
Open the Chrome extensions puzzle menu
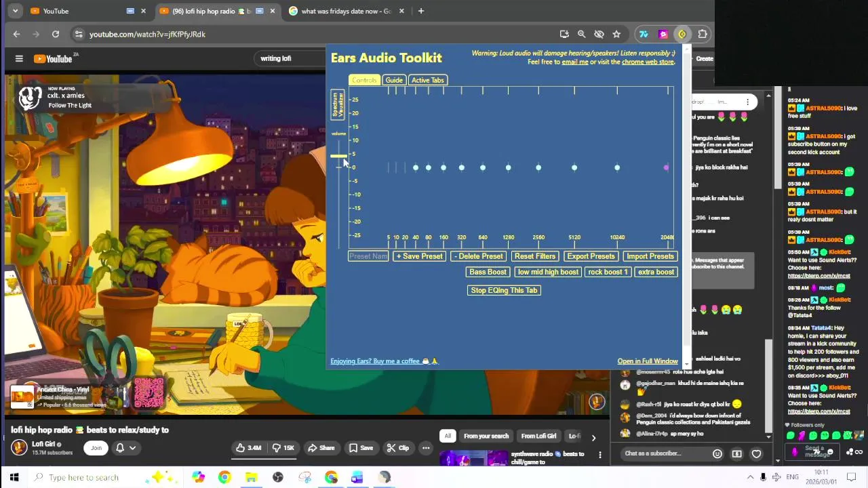[x=703, y=34]
